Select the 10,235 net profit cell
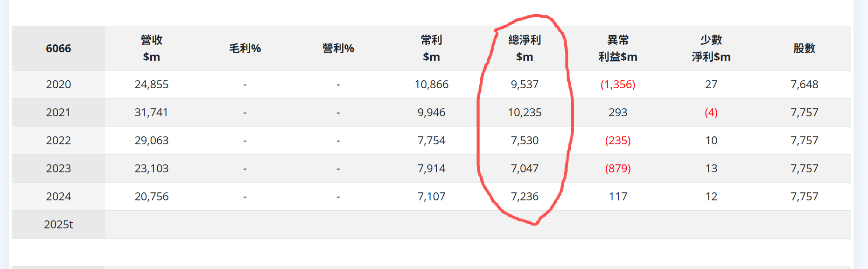This screenshot has height=269, width=868. pos(525,113)
